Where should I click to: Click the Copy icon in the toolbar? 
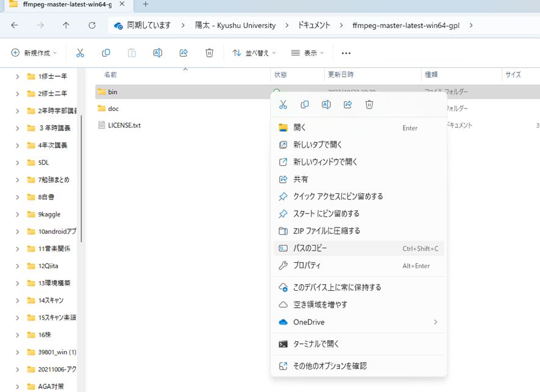tap(106, 53)
